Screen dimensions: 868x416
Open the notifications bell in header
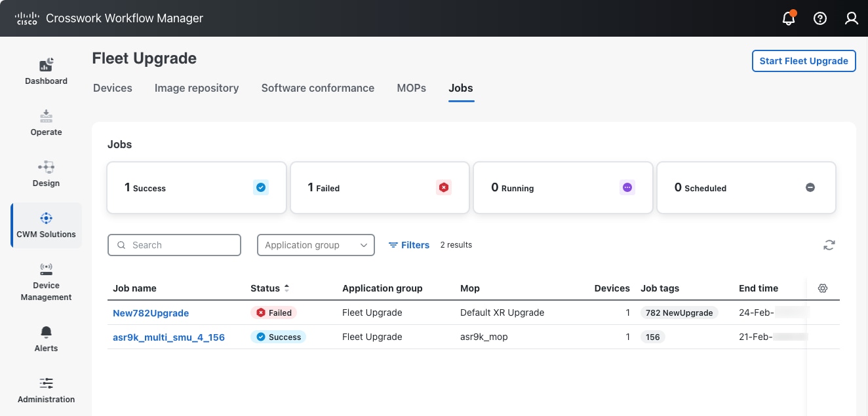tap(789, 18)
